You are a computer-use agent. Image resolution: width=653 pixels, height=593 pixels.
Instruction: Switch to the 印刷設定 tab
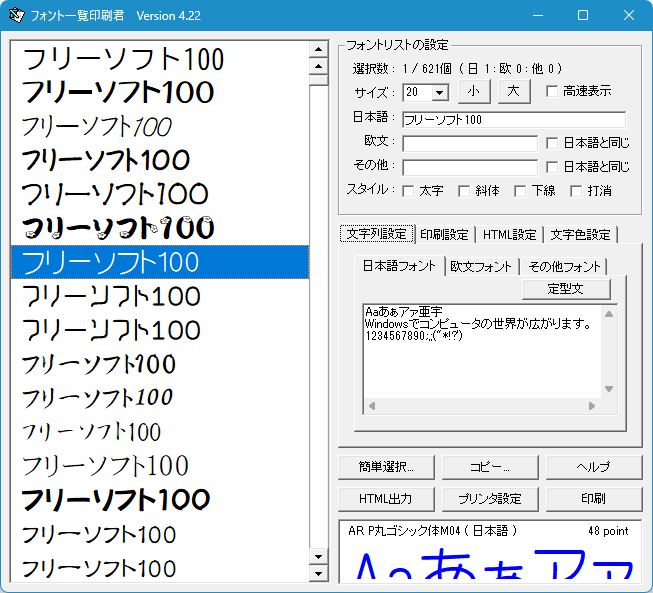pyautogui.click(x=444, y=234)
